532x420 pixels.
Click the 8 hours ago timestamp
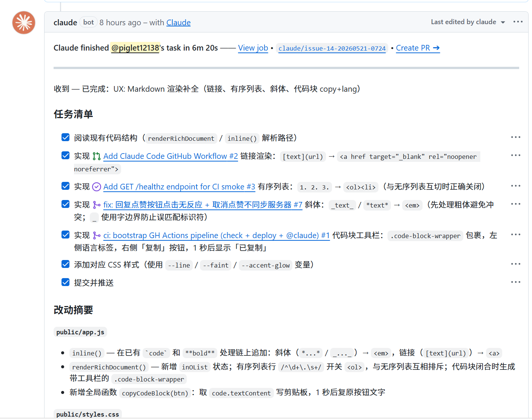point(120,23)
